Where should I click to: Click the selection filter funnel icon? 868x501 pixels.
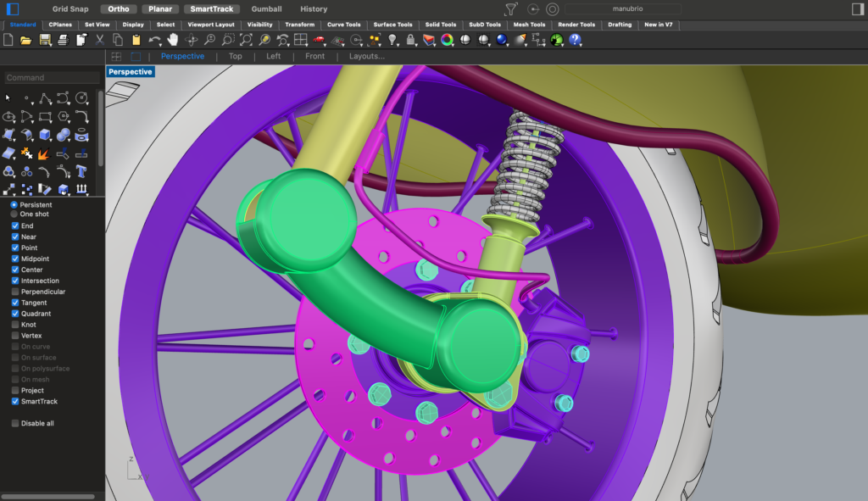click(510, 9)
